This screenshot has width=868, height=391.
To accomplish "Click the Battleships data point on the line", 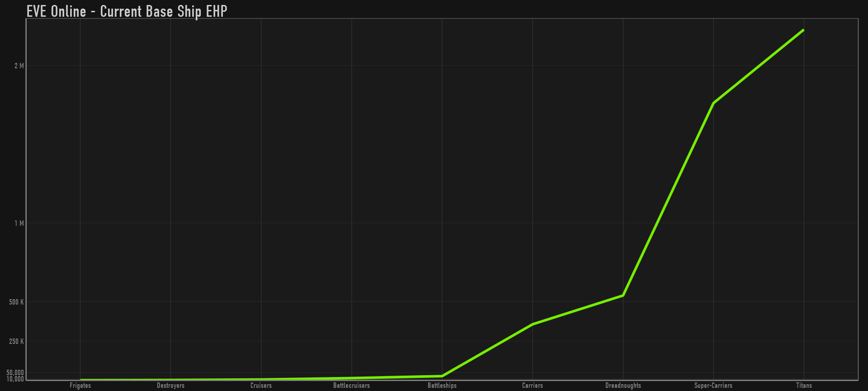I will click(442, 376).
